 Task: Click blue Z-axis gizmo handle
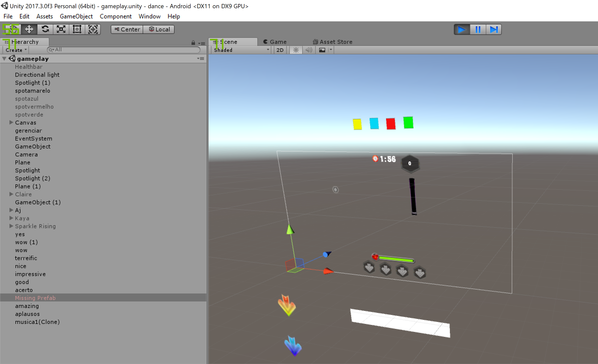coord(327,254)
